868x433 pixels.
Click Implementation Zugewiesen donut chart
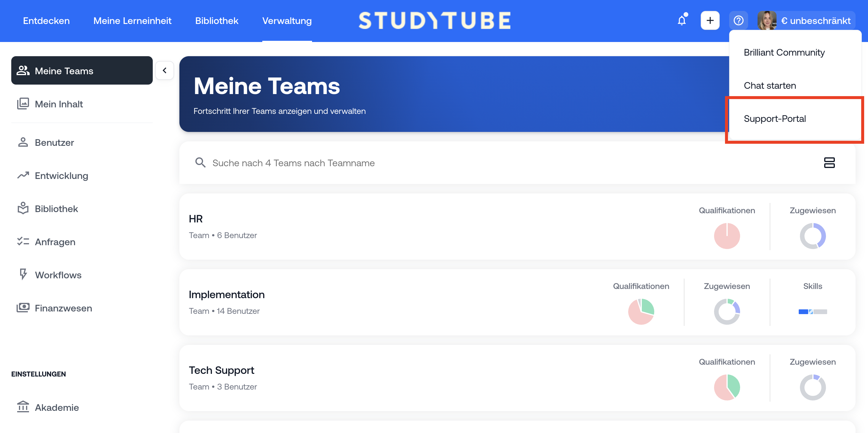pos(727,311)
